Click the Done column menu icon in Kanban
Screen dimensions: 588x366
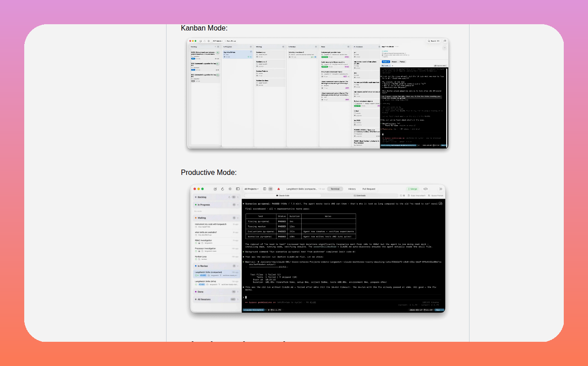(347, 46)
